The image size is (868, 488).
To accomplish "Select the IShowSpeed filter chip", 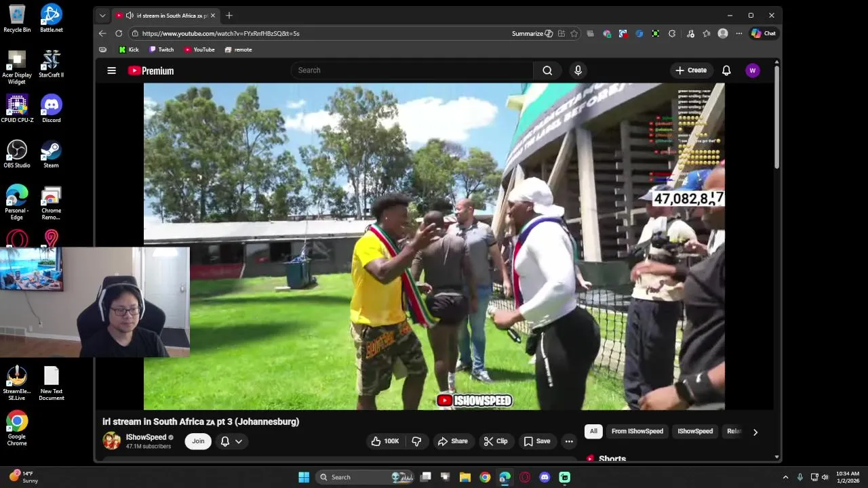I will click(695, 431).
